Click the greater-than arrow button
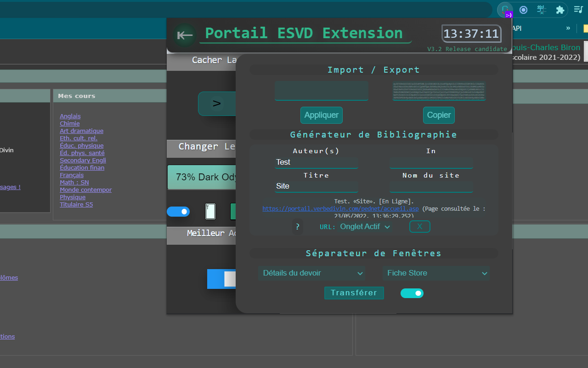588x368 pixels. pos(217,103)
